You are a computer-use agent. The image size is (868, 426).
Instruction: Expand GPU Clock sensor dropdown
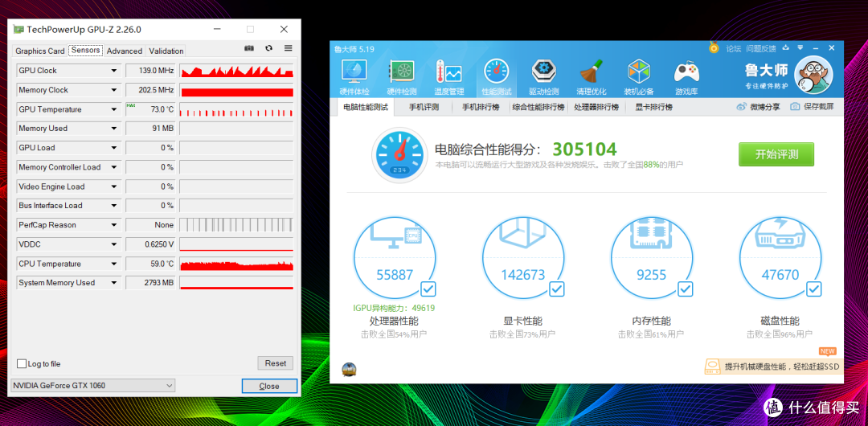coord(114,71)
